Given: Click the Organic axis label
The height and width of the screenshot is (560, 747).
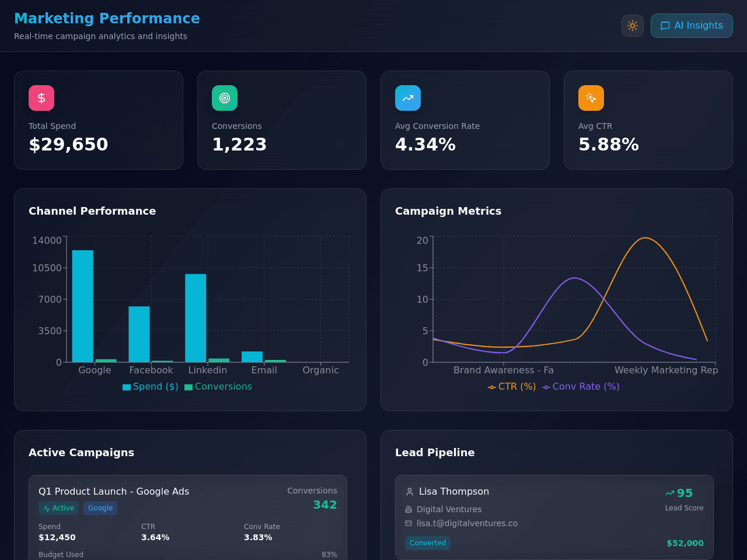Looking at the screenshot, I should pyautogui.click(x=320, y=370).
